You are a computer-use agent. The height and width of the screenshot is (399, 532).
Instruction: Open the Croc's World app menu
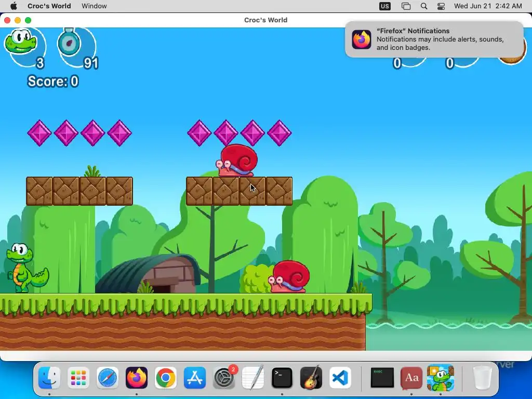coord(49,6)
